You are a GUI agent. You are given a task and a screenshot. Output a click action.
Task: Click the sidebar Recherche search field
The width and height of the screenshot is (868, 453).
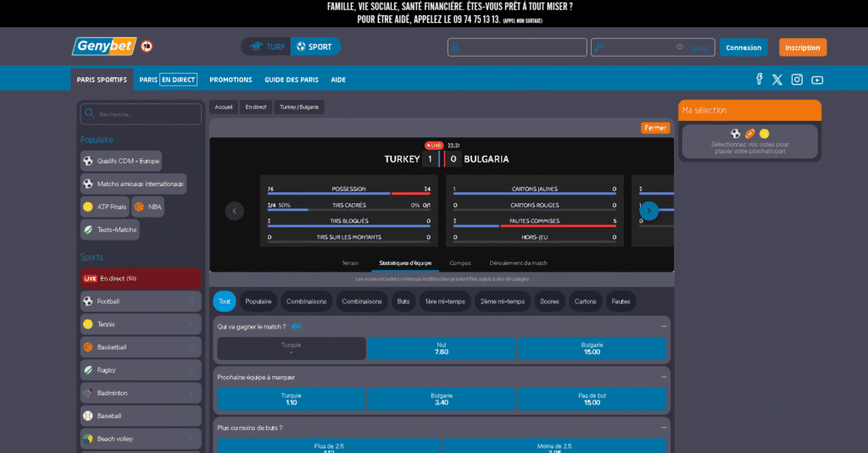142,114
